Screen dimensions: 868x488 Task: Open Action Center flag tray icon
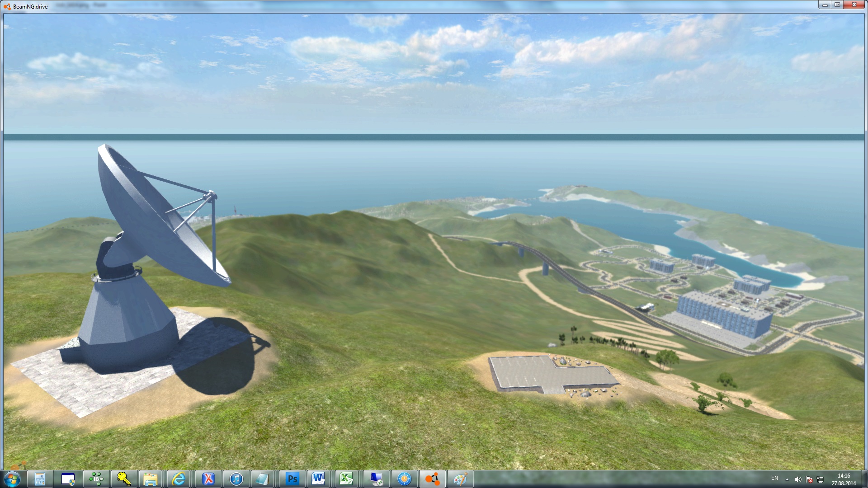(809, 479)
